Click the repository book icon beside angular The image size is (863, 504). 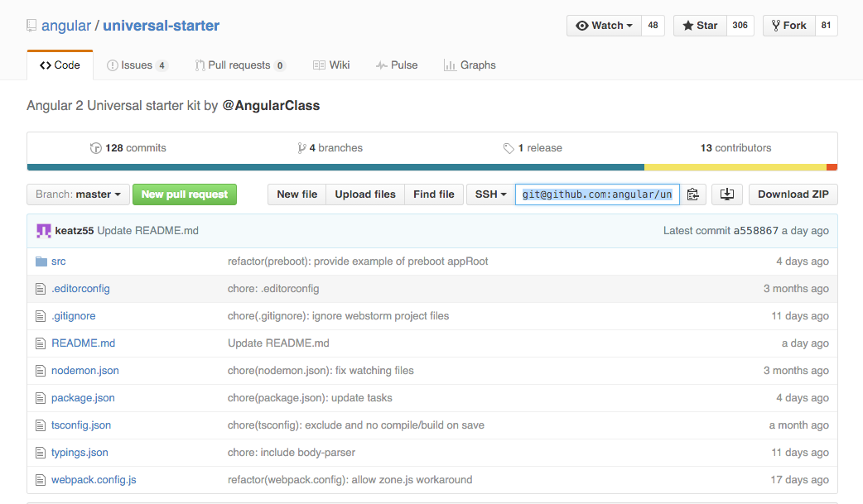[x=31, y=26]
